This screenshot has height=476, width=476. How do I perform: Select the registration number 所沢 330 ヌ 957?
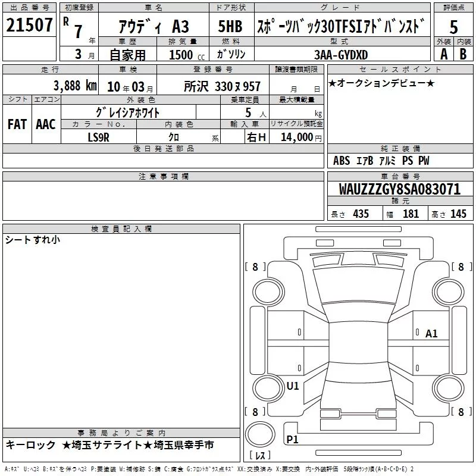(x=222, y=86)
